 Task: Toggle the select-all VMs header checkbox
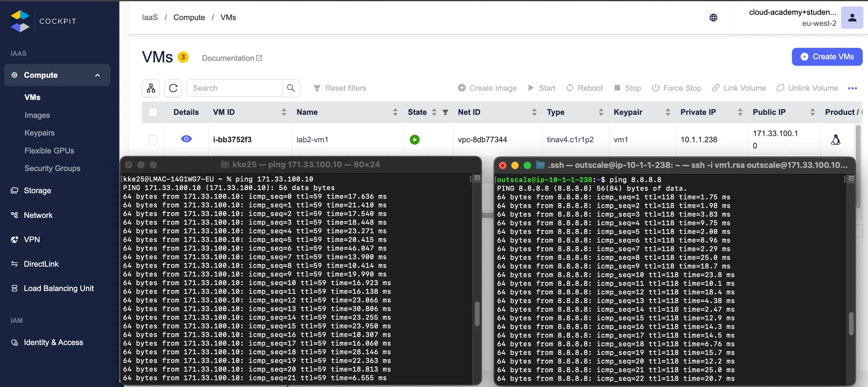tap(153, 112)
